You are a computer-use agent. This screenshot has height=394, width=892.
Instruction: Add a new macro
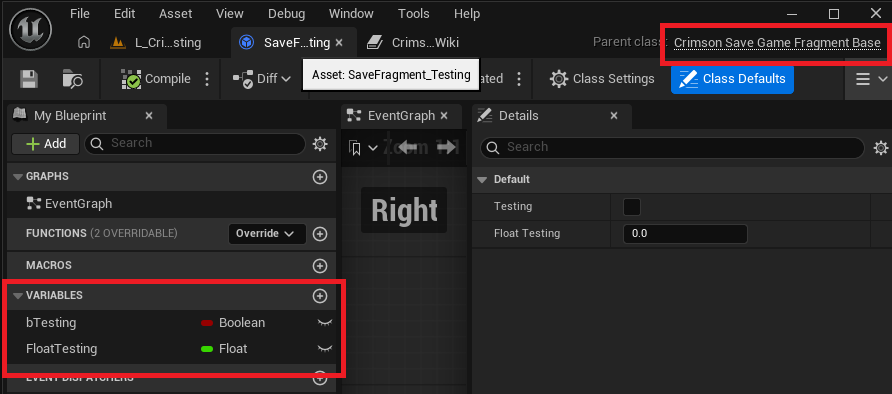coord(320,266)
